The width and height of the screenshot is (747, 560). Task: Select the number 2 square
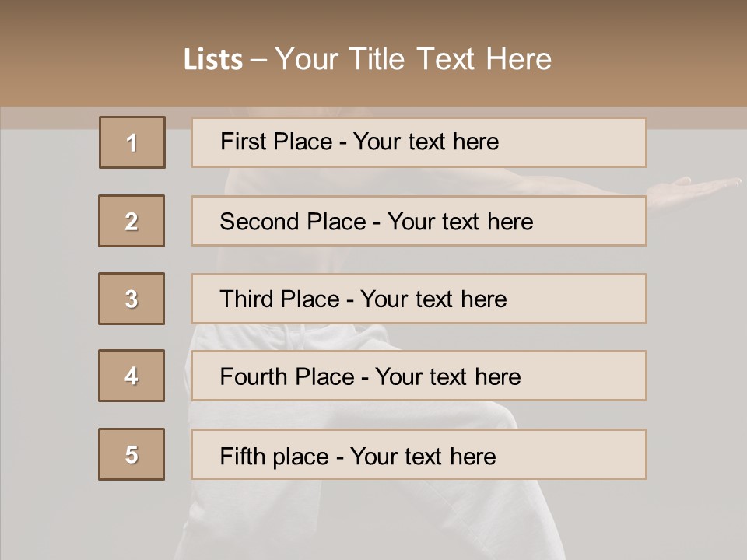point(132,221)
